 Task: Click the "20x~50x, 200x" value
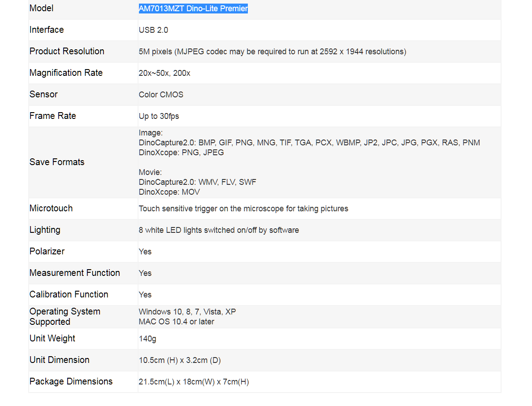click(x=164, y=73)
